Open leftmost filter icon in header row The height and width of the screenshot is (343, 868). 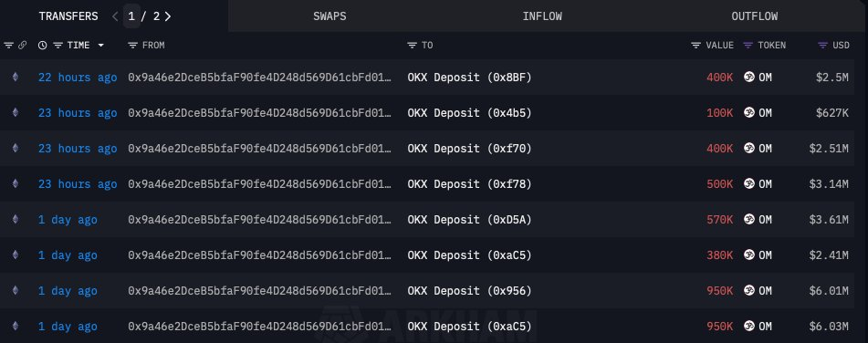[8, 46]
